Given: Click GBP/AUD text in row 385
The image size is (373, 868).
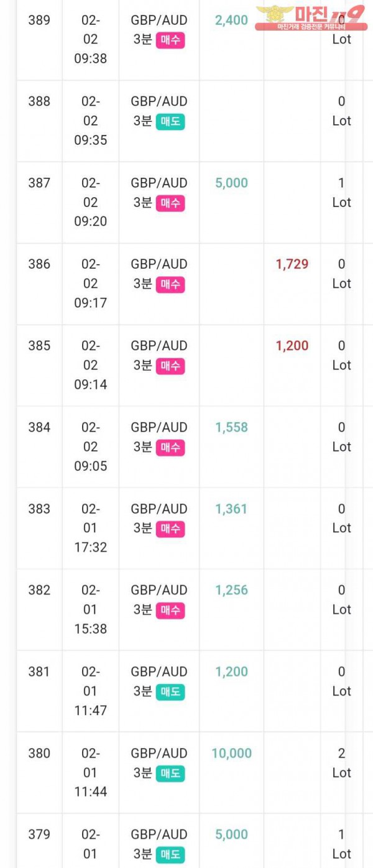Looking at the screenshot, I should tap(159, 346).
